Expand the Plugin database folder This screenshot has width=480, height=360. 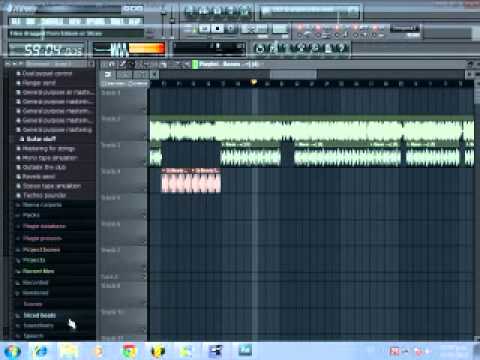(x=44, y=226)
